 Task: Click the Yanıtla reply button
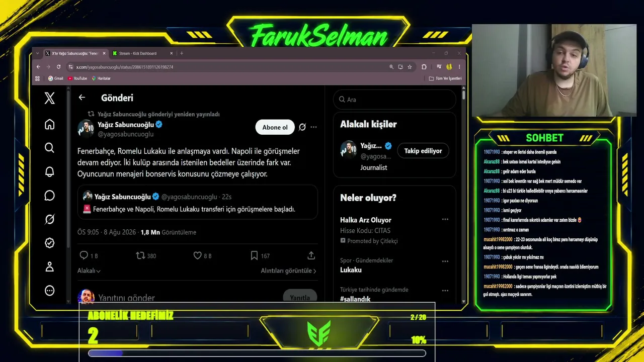pos(300,297)
